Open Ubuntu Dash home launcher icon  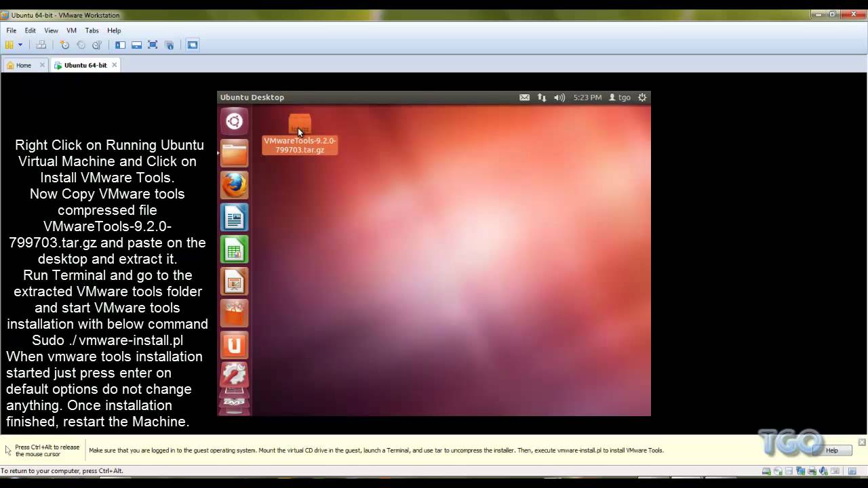click(x=234, y=121)
